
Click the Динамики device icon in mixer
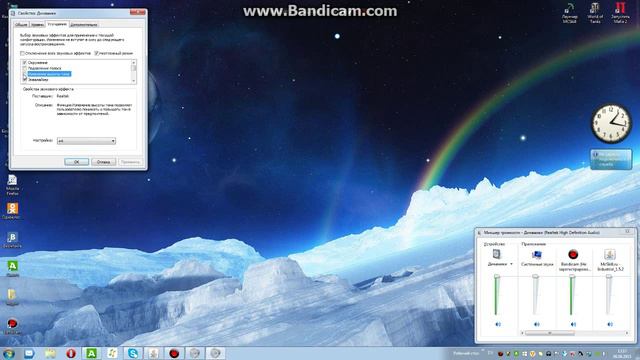[x=497, y=254]
